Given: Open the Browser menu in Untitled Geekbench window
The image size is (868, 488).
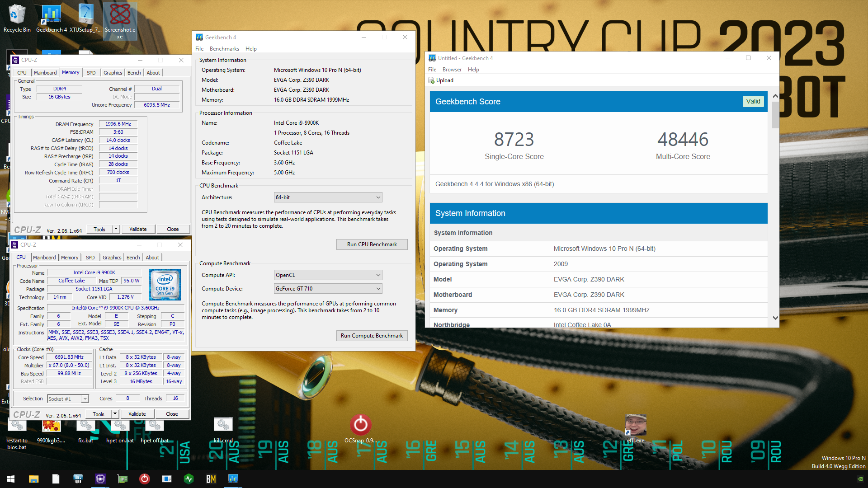Looking at the screenshot, I should point(452,70).
